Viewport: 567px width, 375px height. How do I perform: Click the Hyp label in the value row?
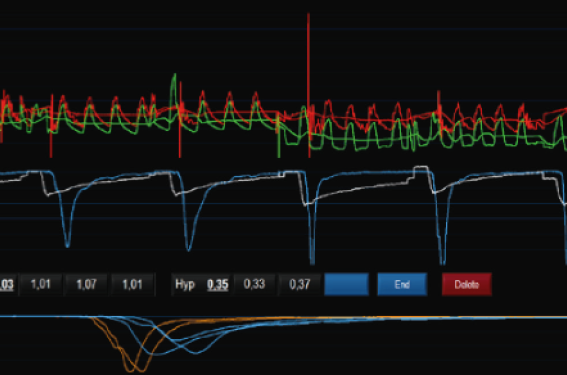185,284
